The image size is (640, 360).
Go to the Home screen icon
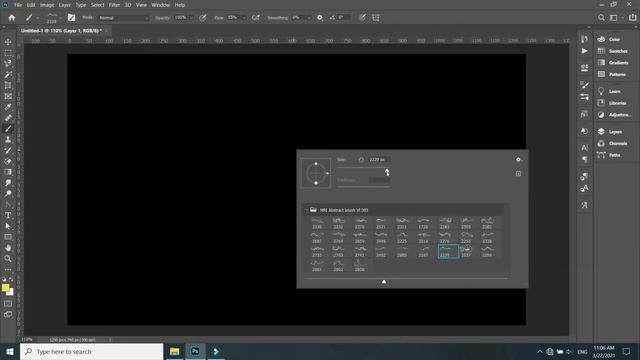pyautogui.click(x=12, y=18)
